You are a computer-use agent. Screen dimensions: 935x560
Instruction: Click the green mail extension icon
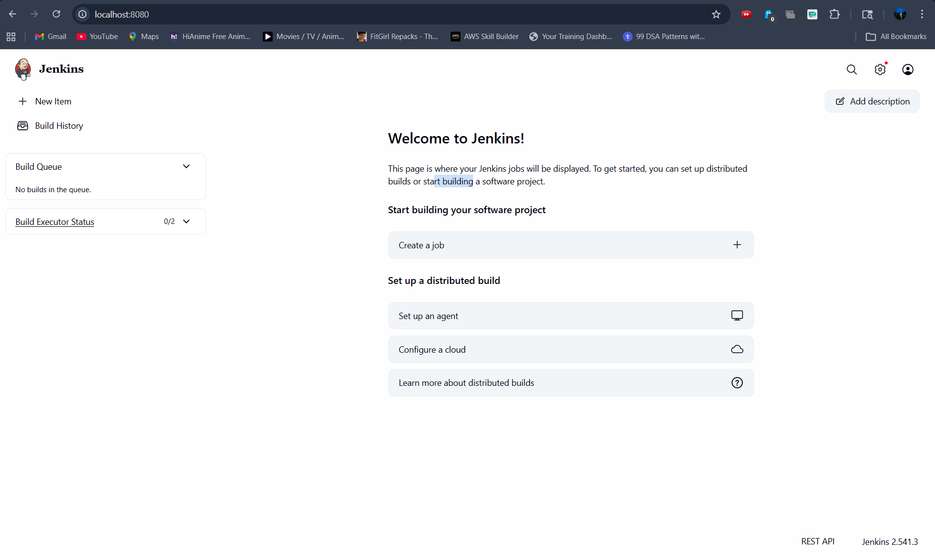pos(812,14)
